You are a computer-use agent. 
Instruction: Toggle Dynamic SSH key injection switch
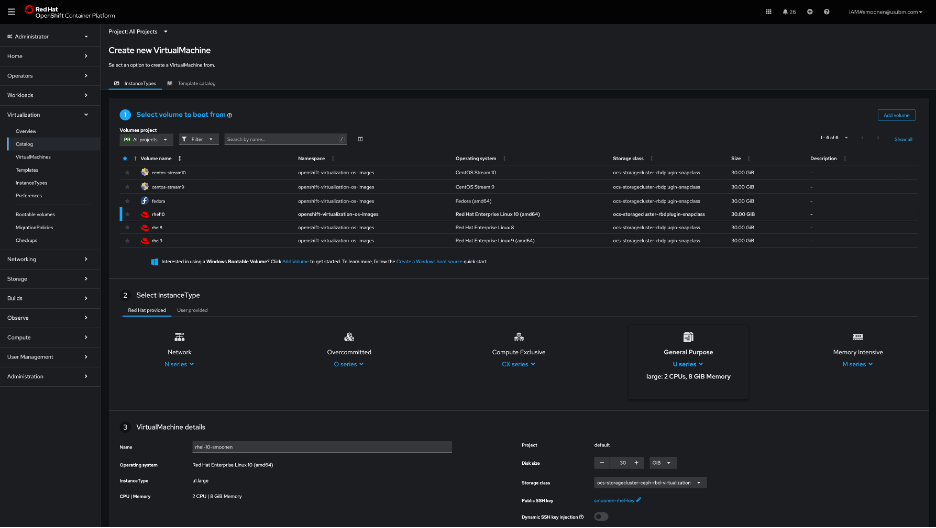(601, 516)
